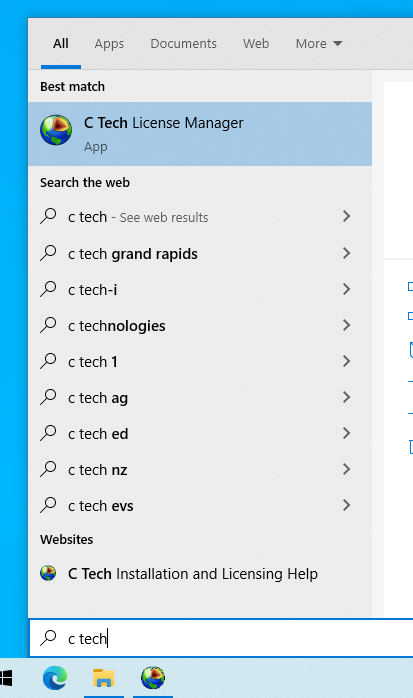This screenshot has width=413, height=698.
Task: Select the 'c tech-i' web suggestion
Action: coord(200,289)
